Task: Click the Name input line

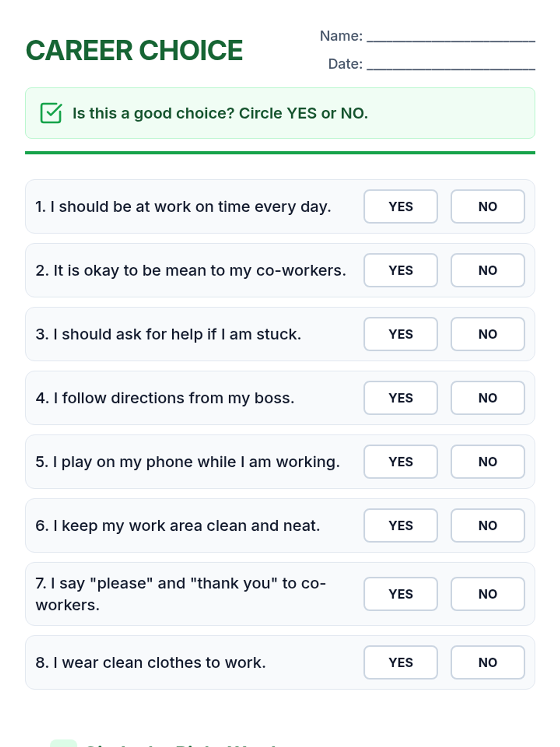Action: 450,36
